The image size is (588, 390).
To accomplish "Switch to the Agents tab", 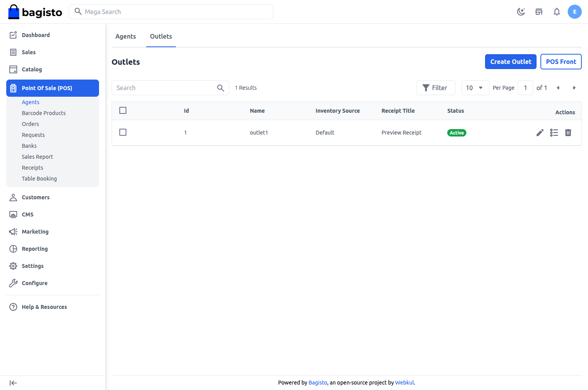I will tap(126, 36).
